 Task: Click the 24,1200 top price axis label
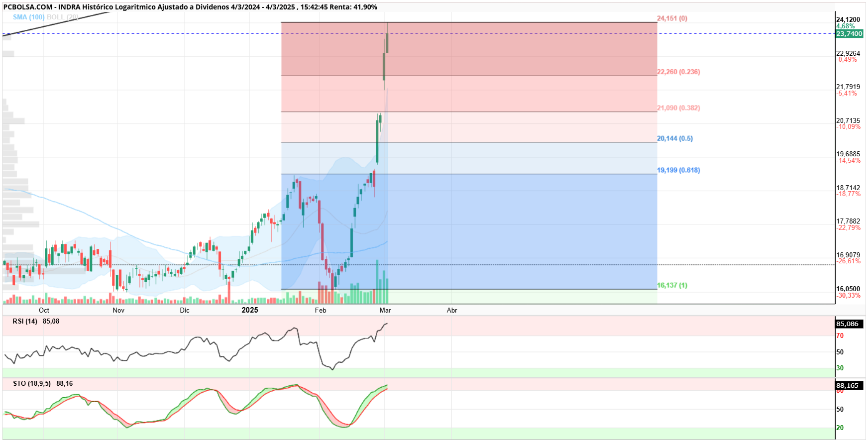point(848,19)
